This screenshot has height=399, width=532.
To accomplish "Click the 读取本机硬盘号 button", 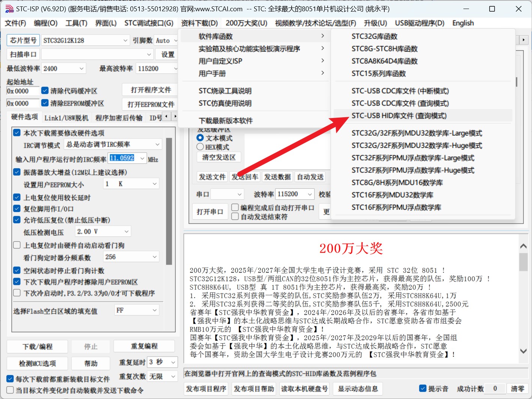I will (304, 389).
